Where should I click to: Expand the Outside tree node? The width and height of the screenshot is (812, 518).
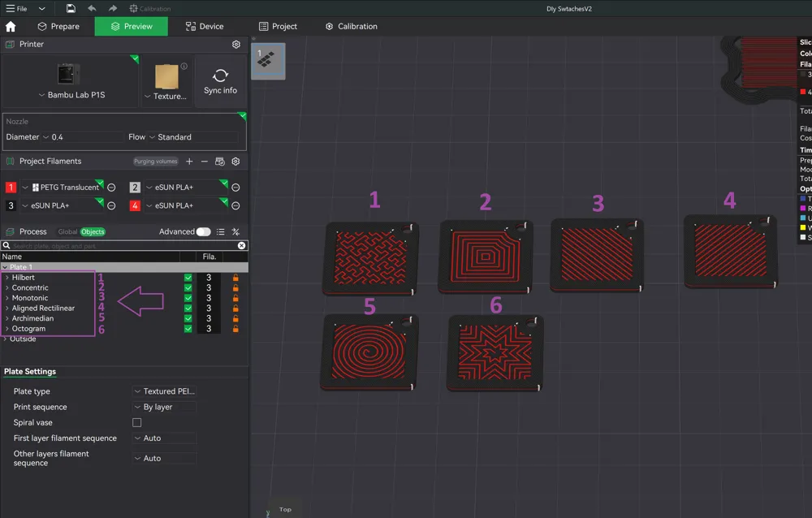(x=5, y=339)
